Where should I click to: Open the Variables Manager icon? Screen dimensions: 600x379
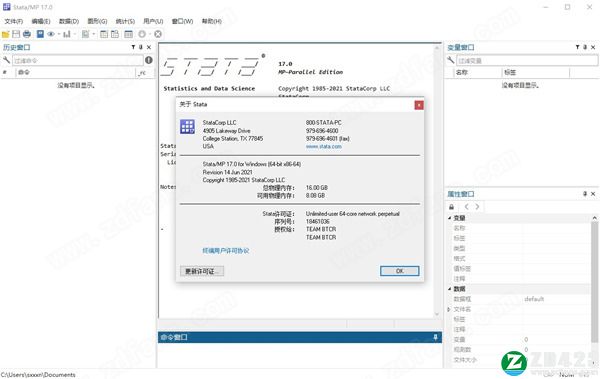129,34
